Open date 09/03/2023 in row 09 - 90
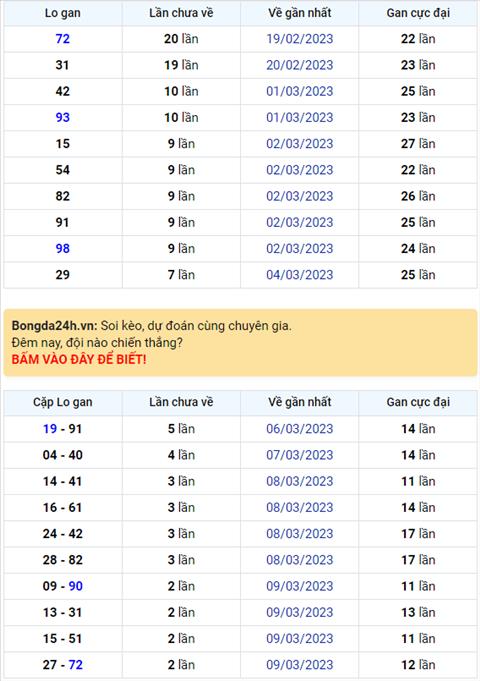This screenshot has width=480, height=681. coord(300,586)
